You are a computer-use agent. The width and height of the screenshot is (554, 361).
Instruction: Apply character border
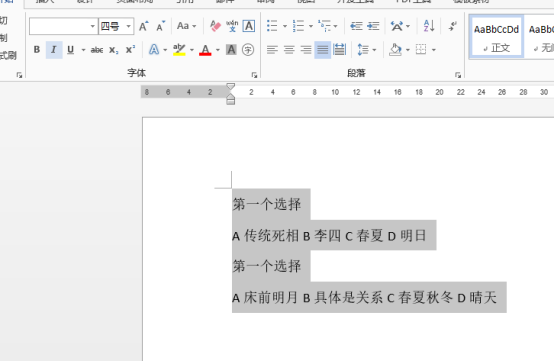click(x=249, y=26)
